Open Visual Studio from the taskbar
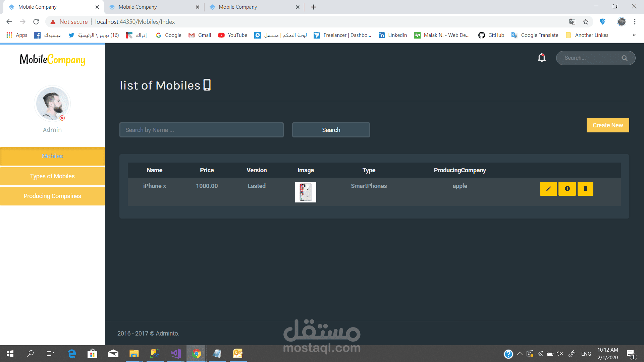644x362 pixels. pos(176,354)
